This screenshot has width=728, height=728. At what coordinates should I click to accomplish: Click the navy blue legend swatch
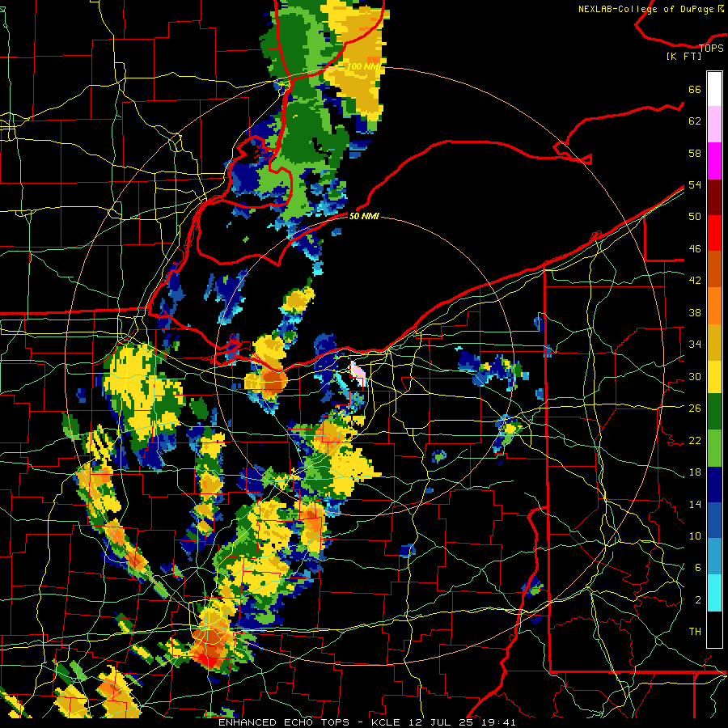click(714, 485)
